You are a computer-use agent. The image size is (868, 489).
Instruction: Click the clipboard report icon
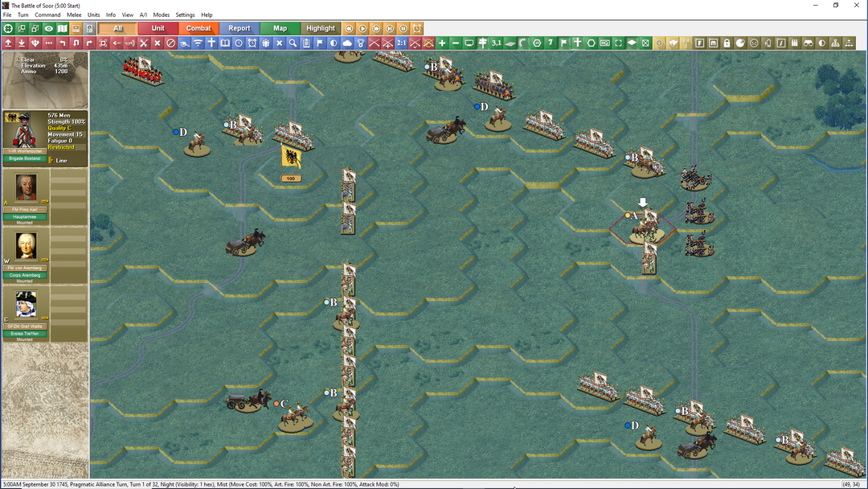click(307, 43)
